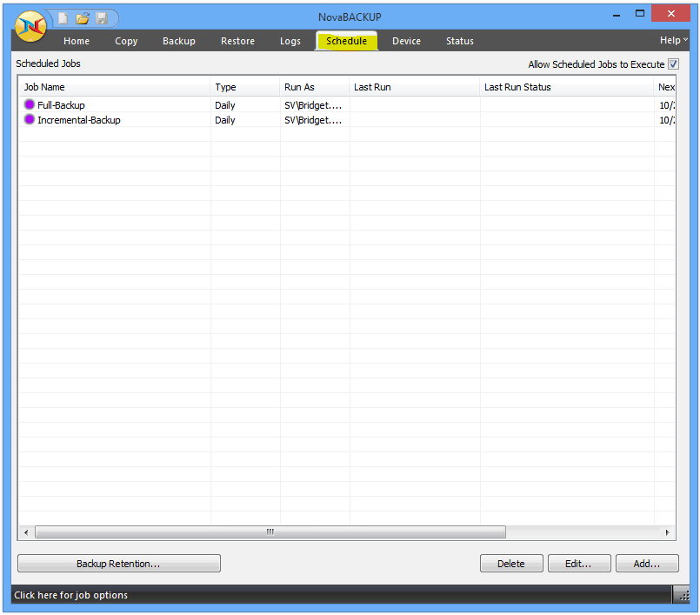
Task: Save job using the floppy disk icon
Action: click(x=103, y=18)
